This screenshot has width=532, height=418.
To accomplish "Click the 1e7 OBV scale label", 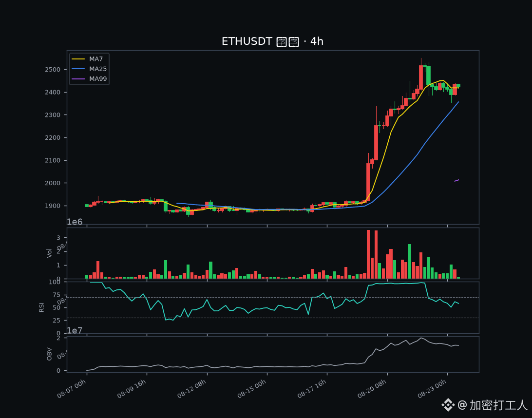I will [75, 330].
